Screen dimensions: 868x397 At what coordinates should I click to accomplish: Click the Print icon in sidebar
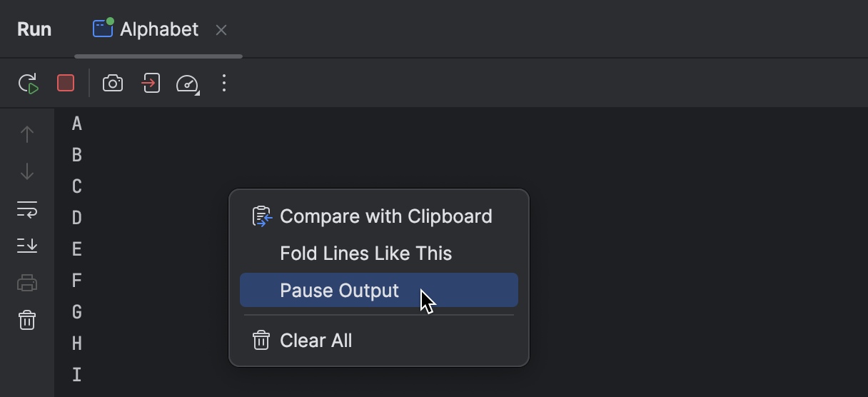[27, 283]
